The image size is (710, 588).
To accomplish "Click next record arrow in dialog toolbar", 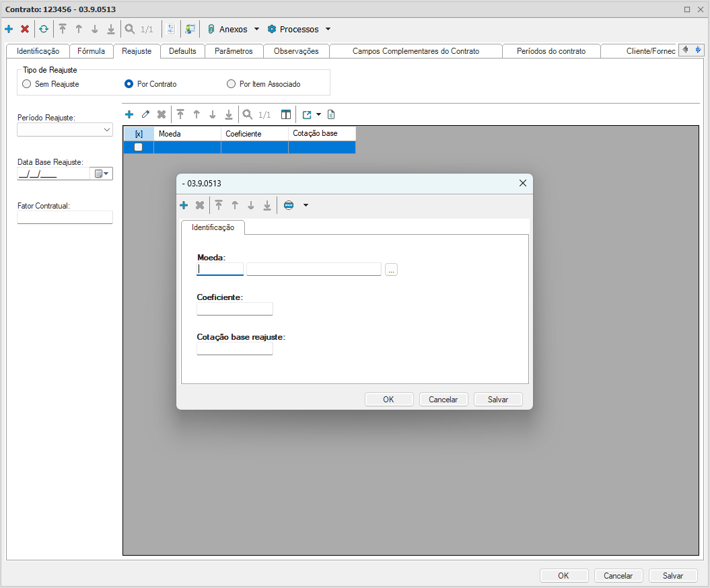I will point(251,205).
